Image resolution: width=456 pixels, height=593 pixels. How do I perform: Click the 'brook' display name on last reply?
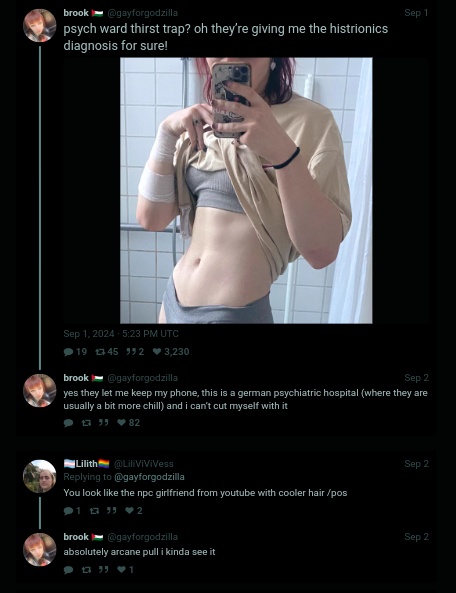coord(76,537)
